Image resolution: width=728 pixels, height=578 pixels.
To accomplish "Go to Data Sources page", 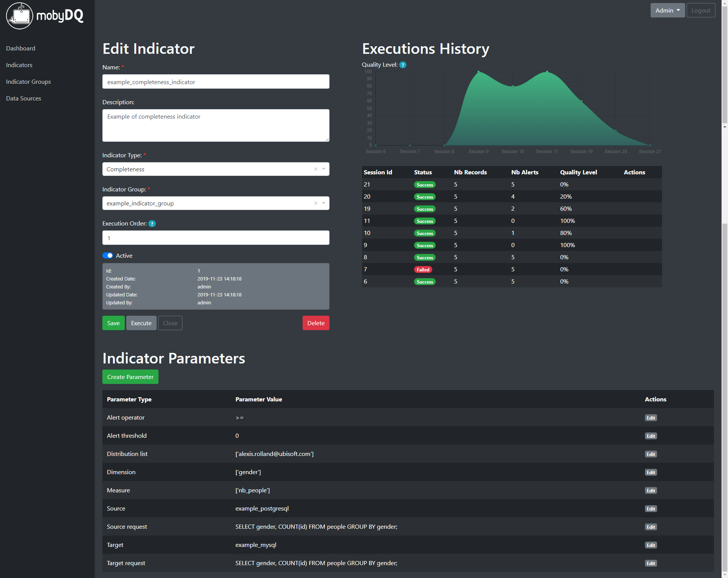I will (x=24, y=98).
